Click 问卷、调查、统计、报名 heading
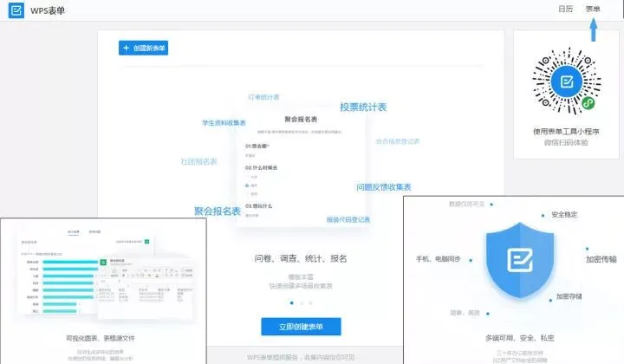The height and width of the screenshot is (364, 624). click(x=301, y=258)
